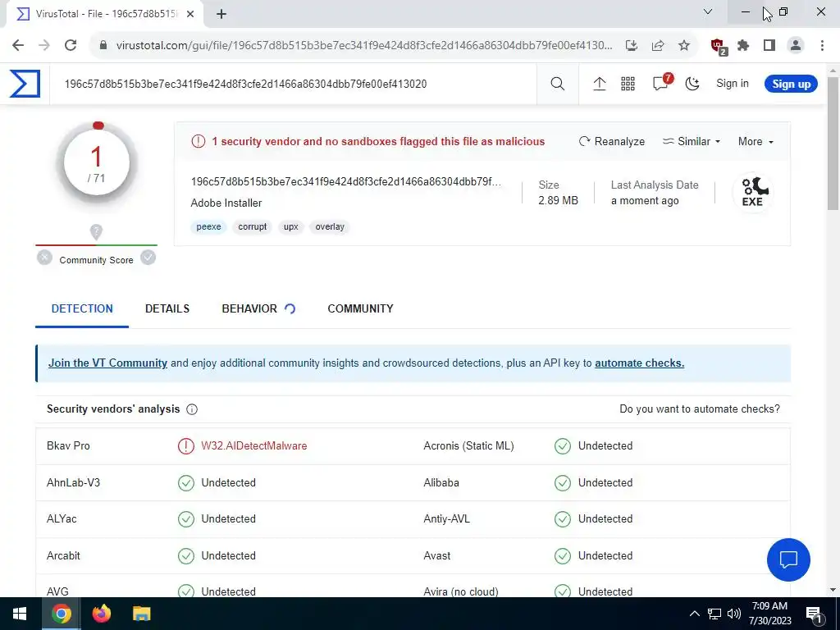Click the detection score 1/71 gauge
Viewport: 840px width, 630px height.
tap(97, 163)
